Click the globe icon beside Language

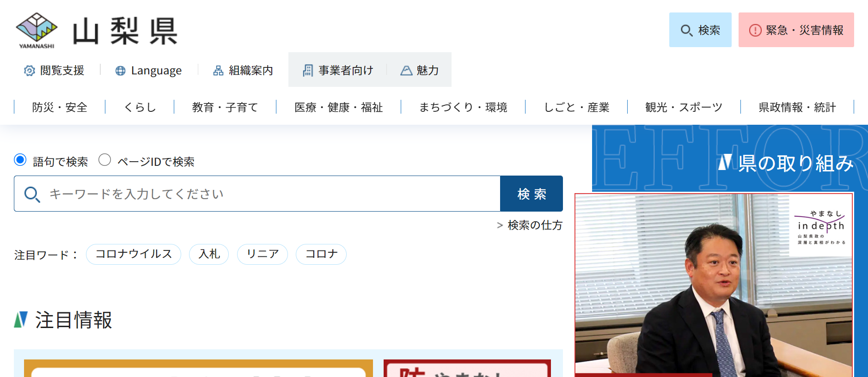point(120,71)
